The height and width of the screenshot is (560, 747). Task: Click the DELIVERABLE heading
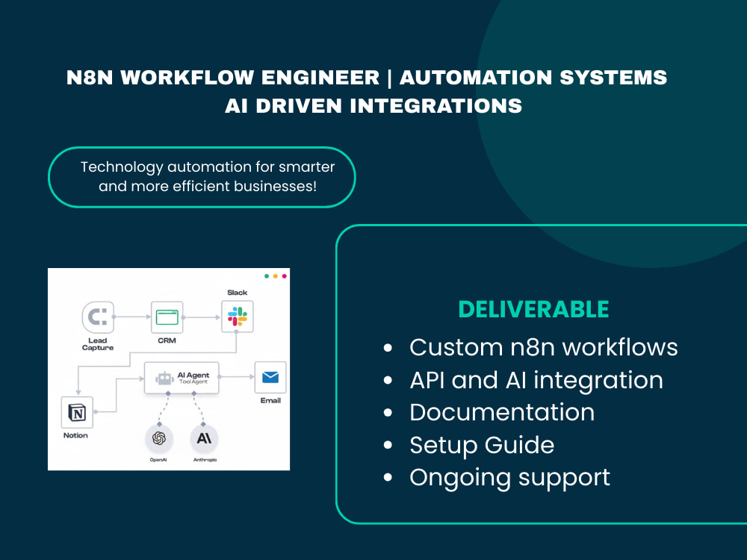point(533,310)
